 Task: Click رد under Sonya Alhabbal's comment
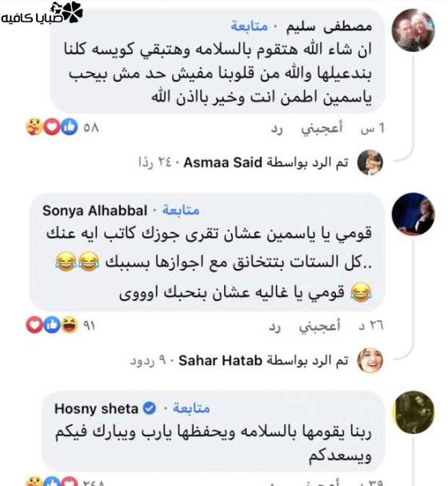coord(274,326)
